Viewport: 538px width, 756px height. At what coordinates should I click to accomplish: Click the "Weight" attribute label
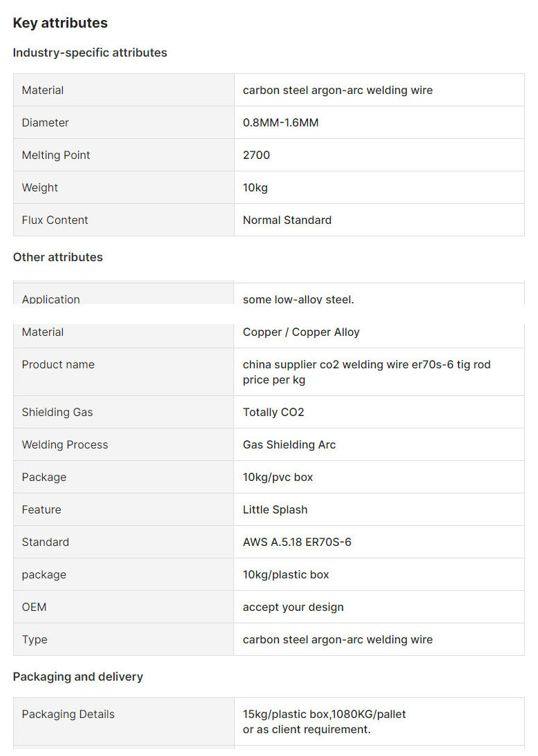[x=40, y=187]
